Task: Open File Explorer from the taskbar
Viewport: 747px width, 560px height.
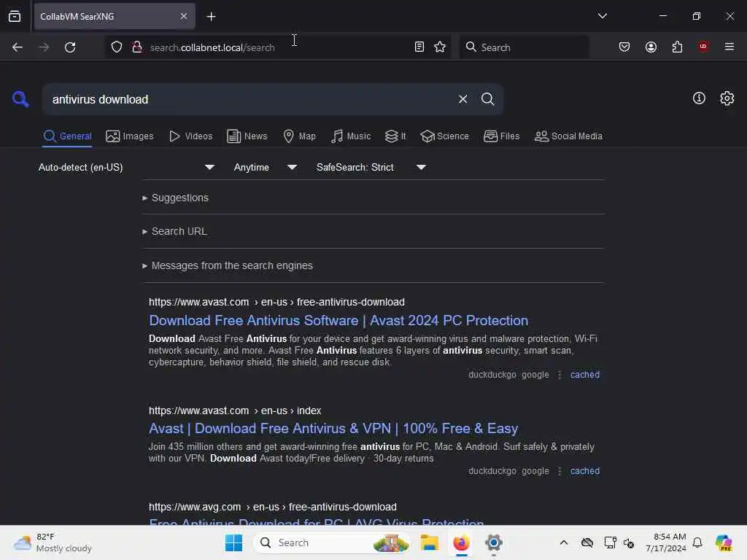Action: [x=429, y=542]
